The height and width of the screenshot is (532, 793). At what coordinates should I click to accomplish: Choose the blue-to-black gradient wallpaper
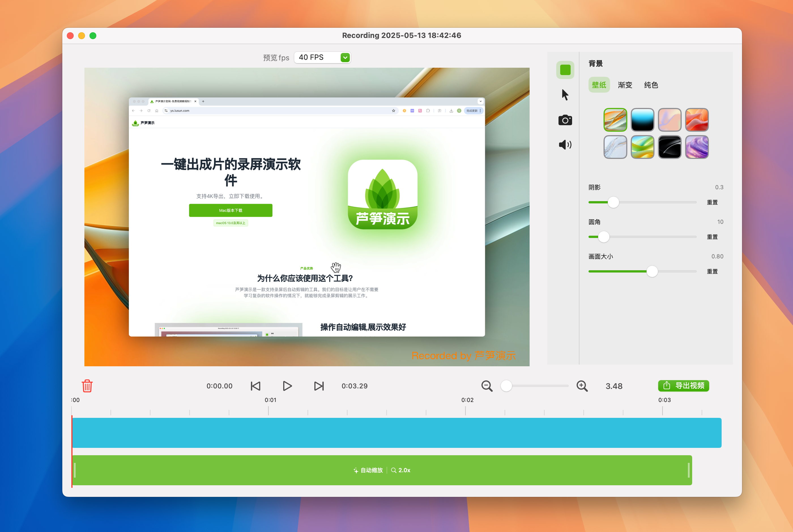642,120
